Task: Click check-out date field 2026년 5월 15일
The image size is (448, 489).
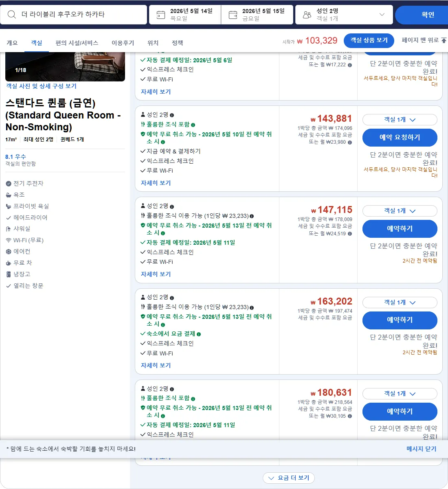Action: coord(257,15)
